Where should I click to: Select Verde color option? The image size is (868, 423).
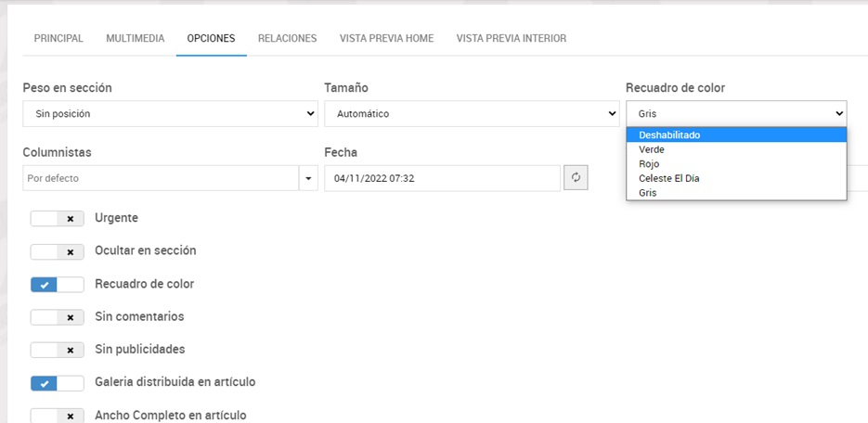[652, 149]
